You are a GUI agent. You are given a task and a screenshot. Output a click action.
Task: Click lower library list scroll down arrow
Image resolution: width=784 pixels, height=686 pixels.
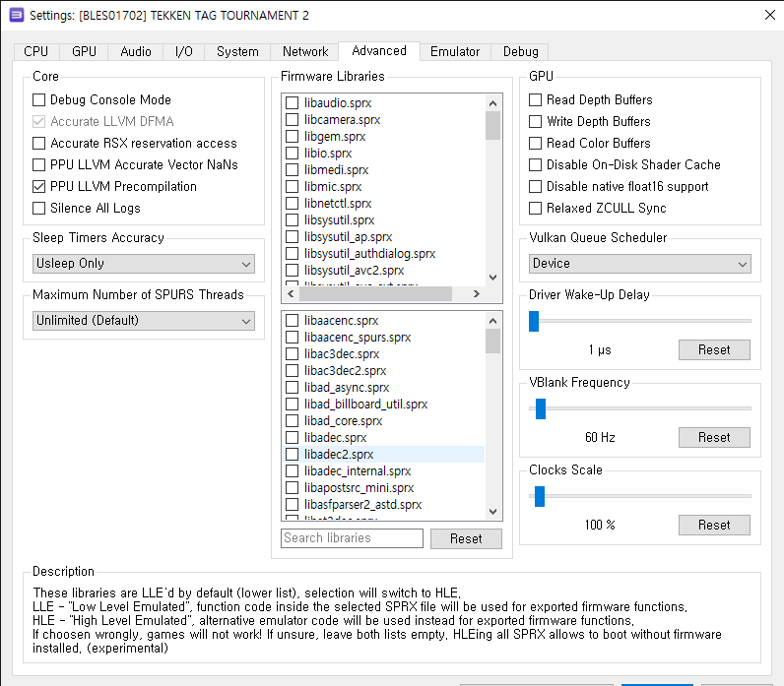pos(493,512)
